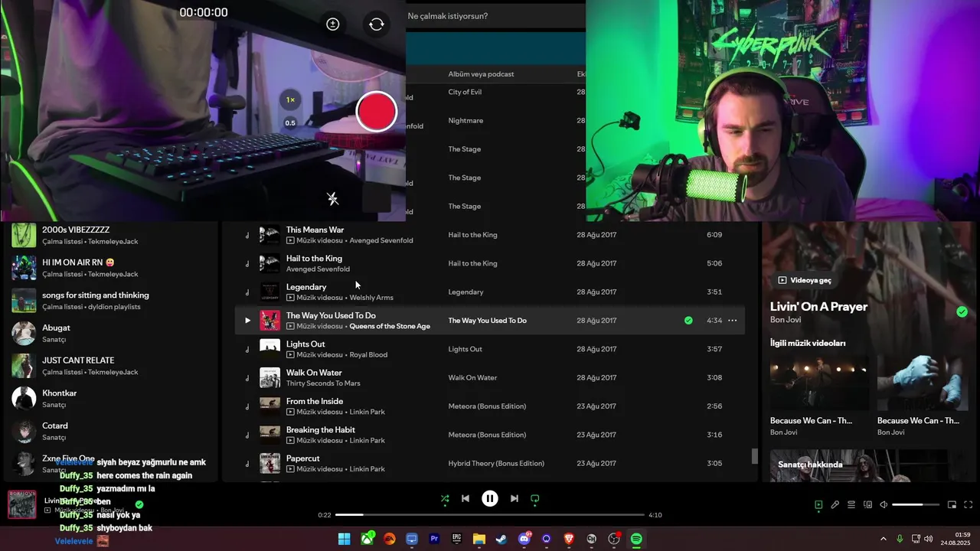Open album link 'Meteora (Bonus Edition)' for From the Inside

pyautogui.click(x=487, y=406)
